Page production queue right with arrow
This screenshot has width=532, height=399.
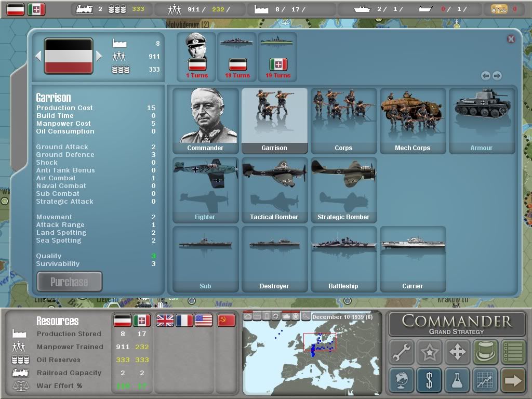(x=497, y=76)
